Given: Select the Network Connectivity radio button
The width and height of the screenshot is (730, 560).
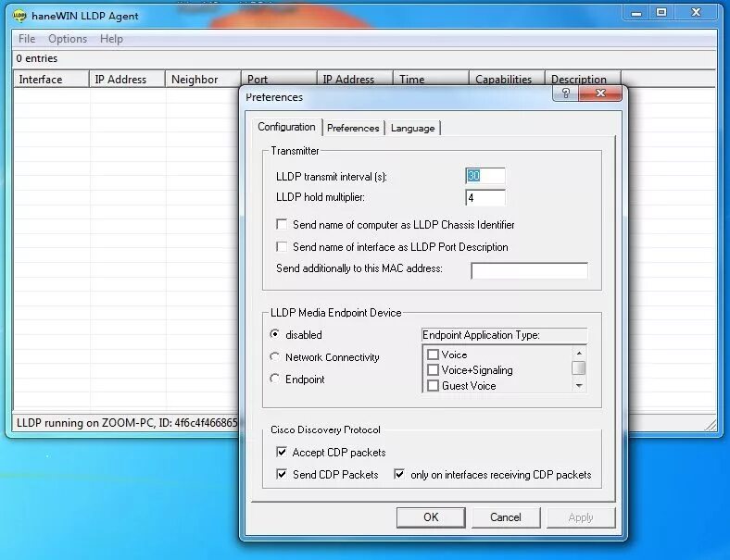Looking at the screenshot, I should tap(275, 356).
